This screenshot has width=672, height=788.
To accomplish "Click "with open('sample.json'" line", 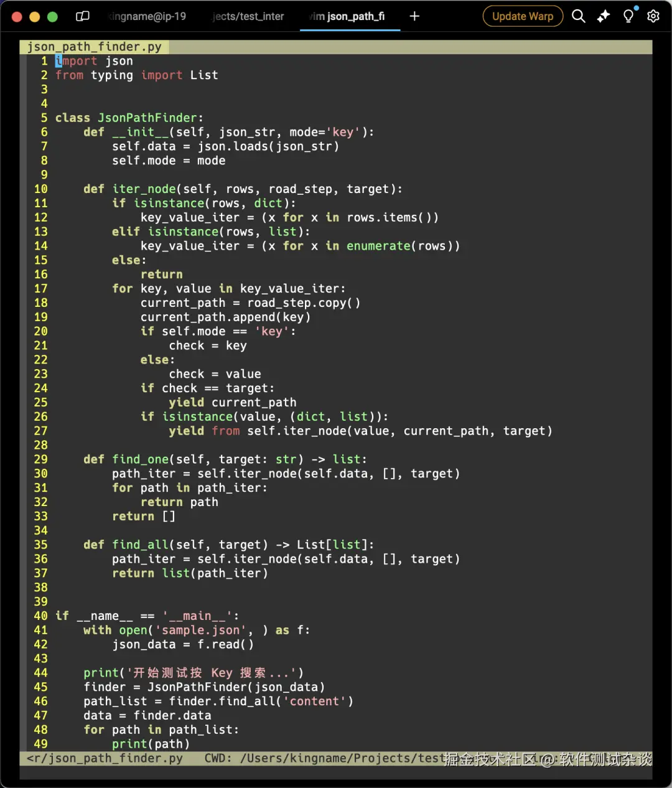I will coord(197,631).
